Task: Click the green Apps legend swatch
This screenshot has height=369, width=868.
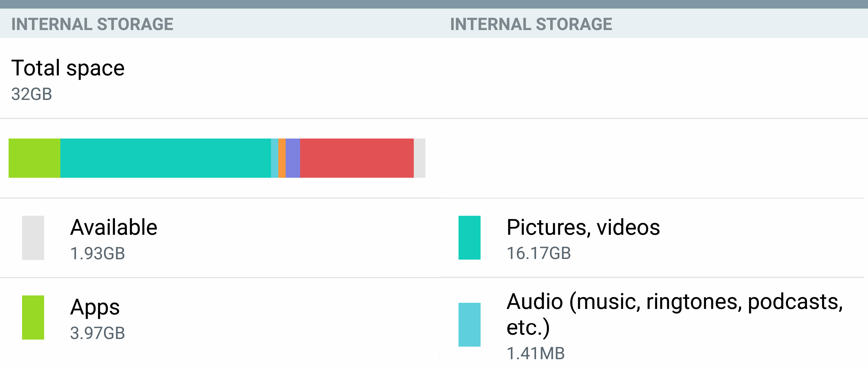Action: (33, 317)
